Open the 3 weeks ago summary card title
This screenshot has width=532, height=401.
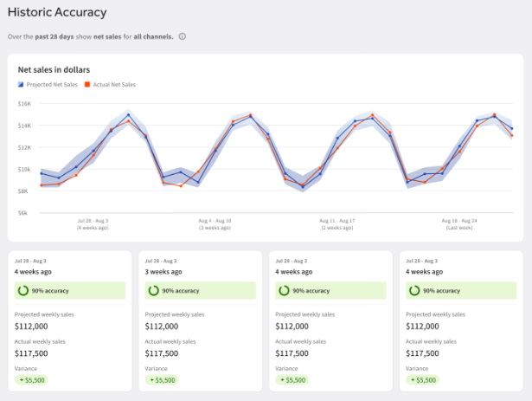click(164, 271)
